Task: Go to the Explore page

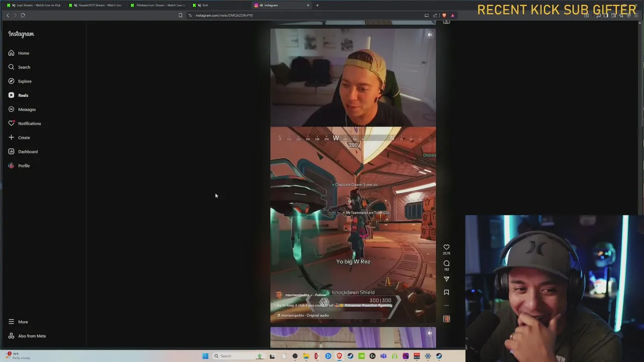Action: click(x=20, y=81)
